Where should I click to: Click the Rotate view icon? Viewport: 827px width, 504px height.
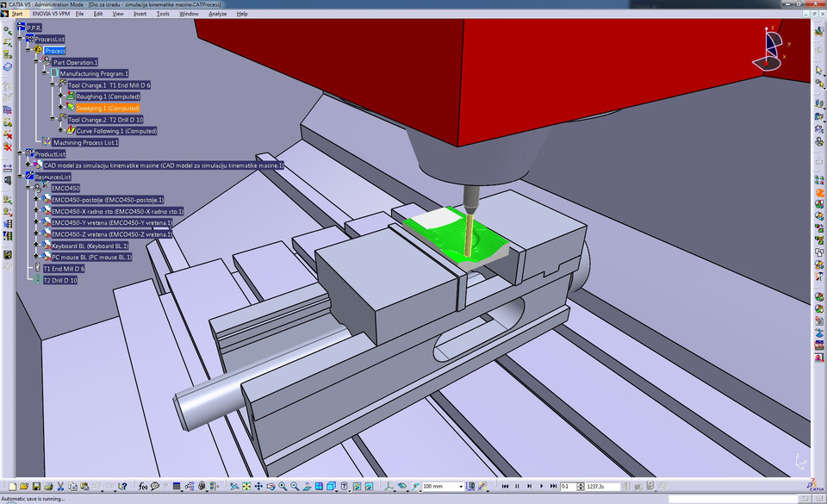(x=270, y=485)
